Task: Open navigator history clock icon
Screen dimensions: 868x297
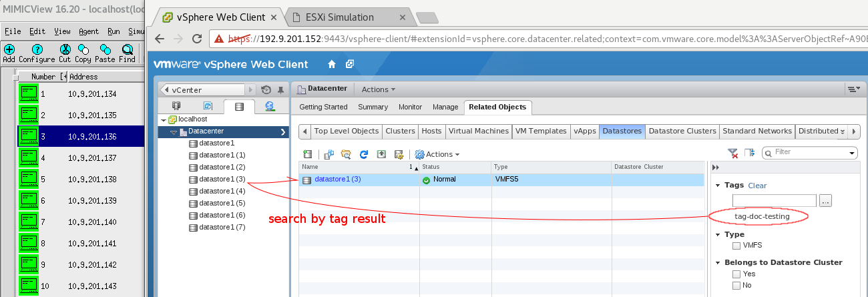Action: pyautogui.click(x=266, y=89)
